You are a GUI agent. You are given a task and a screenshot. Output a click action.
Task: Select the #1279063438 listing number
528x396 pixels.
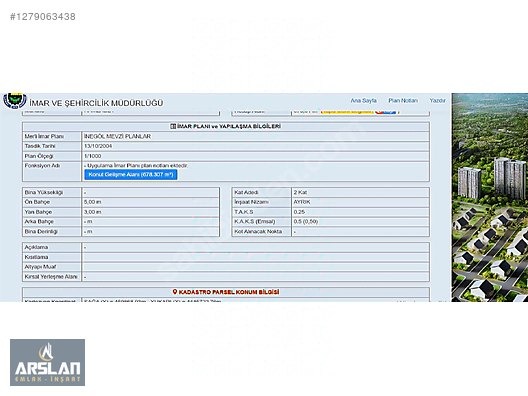coord(43,17)
